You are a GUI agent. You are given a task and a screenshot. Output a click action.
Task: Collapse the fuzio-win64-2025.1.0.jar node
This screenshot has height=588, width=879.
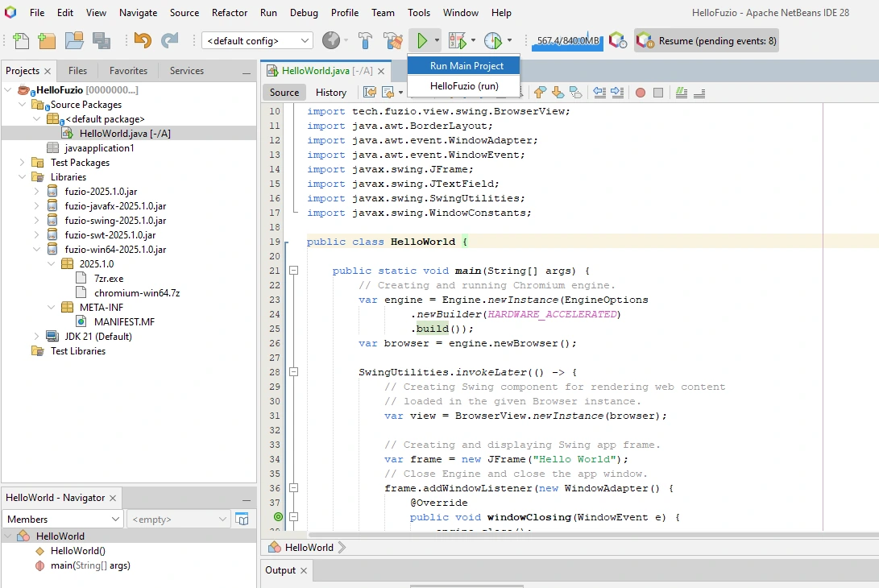[37, 250]
